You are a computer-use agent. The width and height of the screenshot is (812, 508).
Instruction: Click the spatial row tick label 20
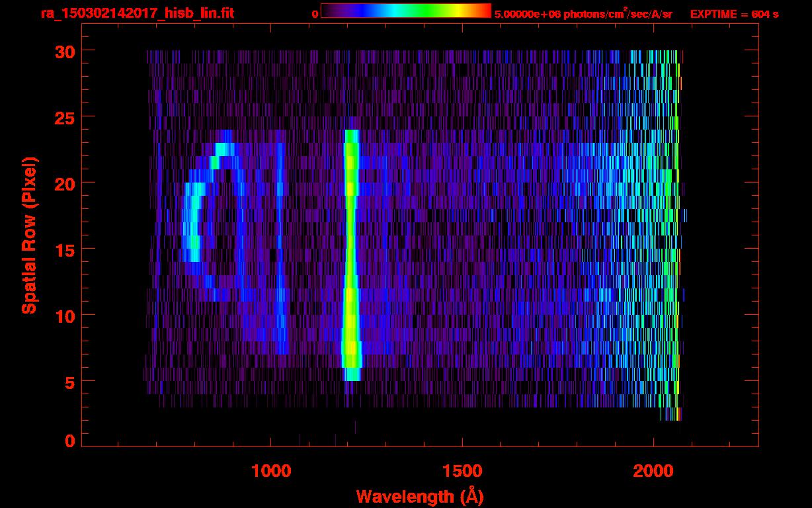coord(65,183)
